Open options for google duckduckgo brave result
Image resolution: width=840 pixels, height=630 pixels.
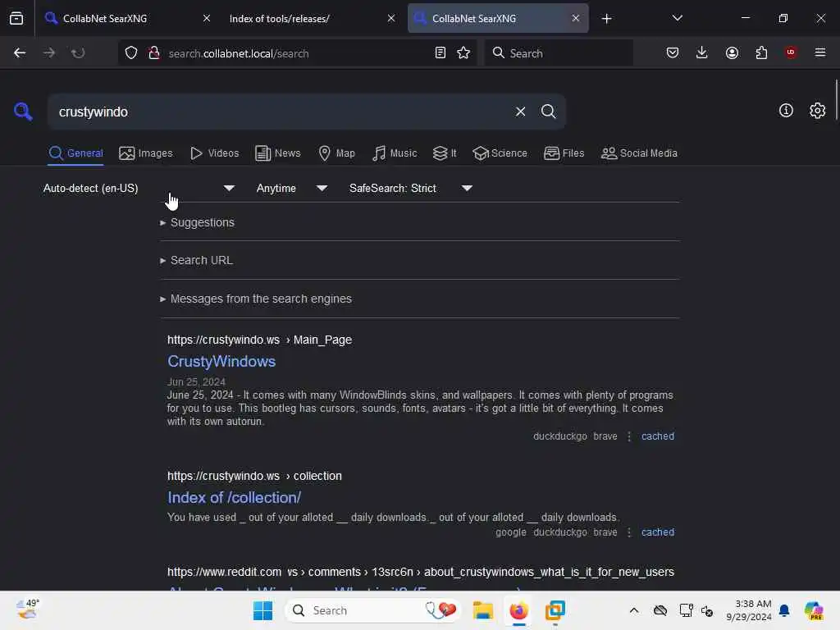629,532
